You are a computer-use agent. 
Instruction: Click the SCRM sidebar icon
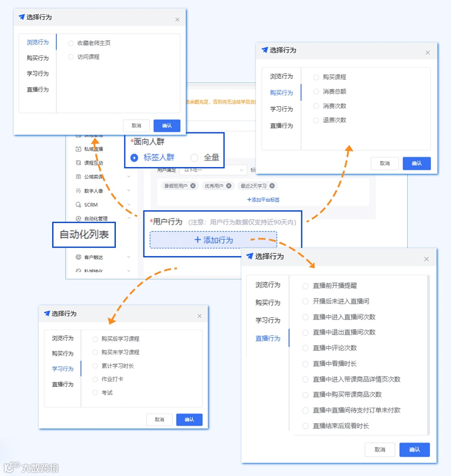coord(78,204)
